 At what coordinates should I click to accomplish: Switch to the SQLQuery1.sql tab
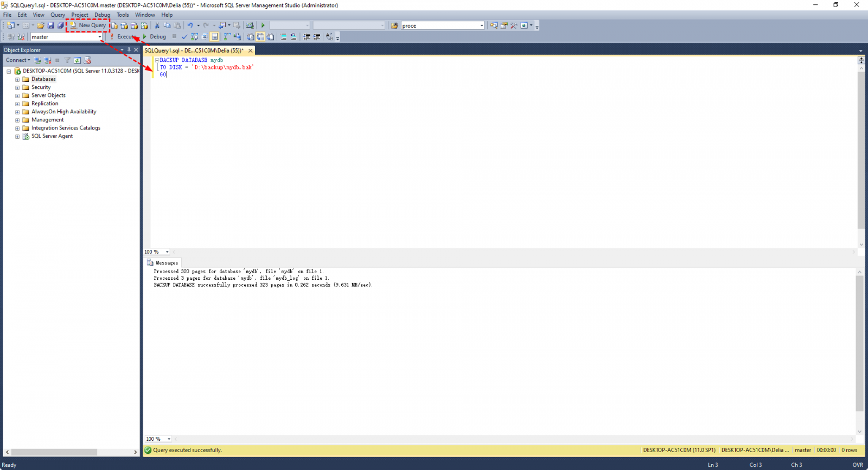click(x=194, y=50)
